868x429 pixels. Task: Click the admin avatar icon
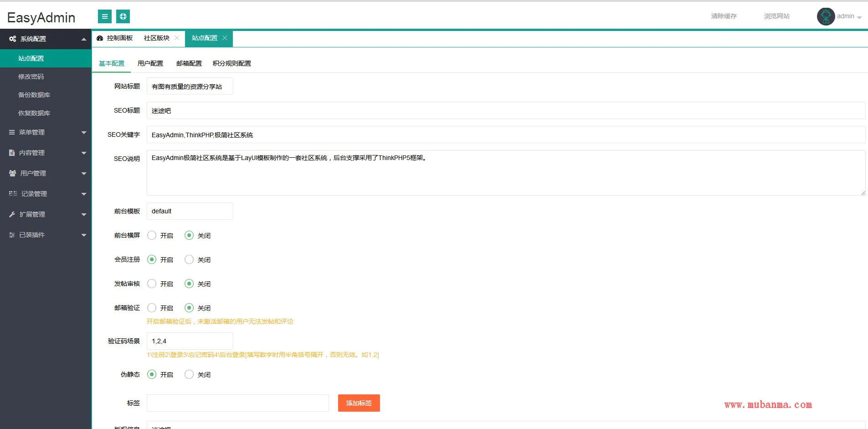point(825,16)
